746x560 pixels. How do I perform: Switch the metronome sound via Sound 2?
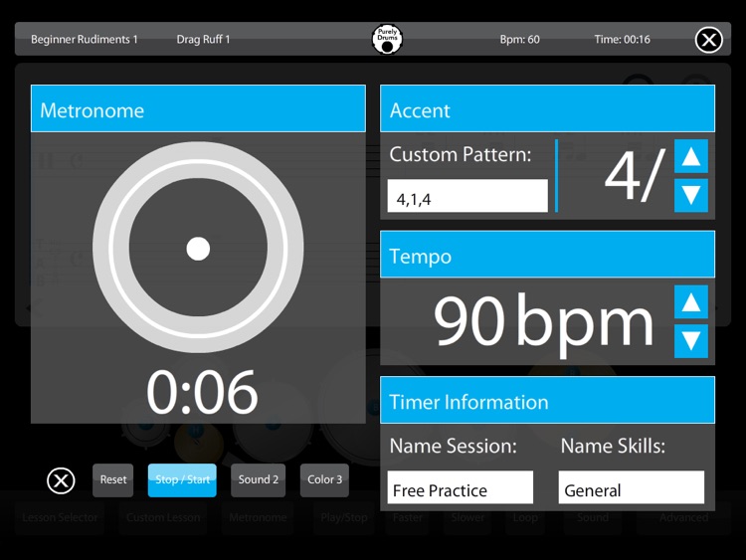(259, 480)
